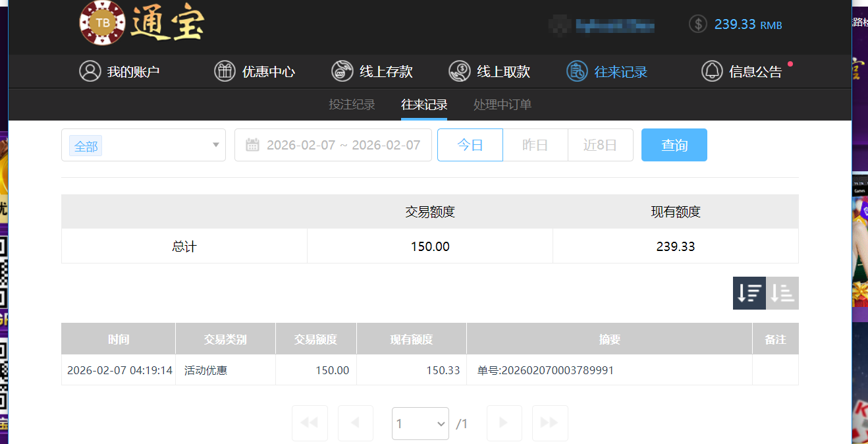The height and width of the screenshot is (444, 868).
Task: Toggle descending sort by amount
Action: click(749, 292)
